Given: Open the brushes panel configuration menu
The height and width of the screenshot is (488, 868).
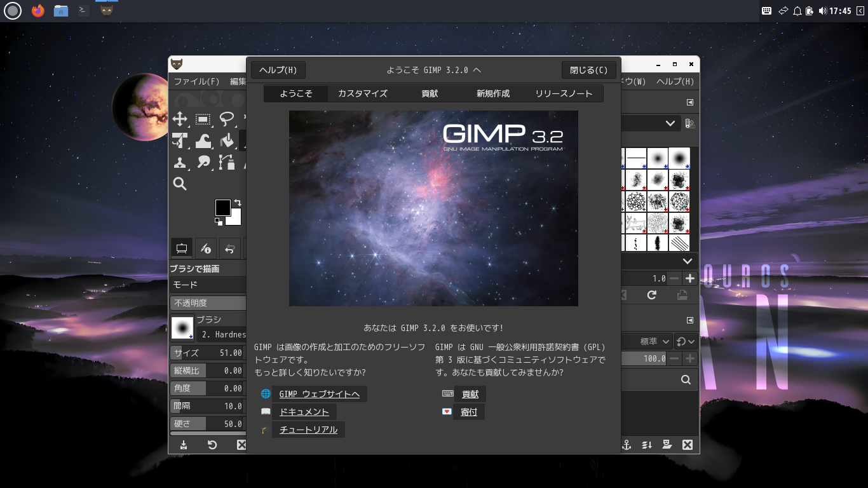Looking at the screenshot, I should (x=690, y=102).
